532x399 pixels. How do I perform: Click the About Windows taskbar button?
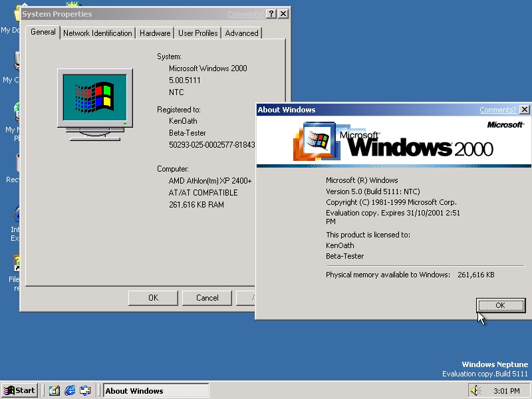[x=156, y=390]
